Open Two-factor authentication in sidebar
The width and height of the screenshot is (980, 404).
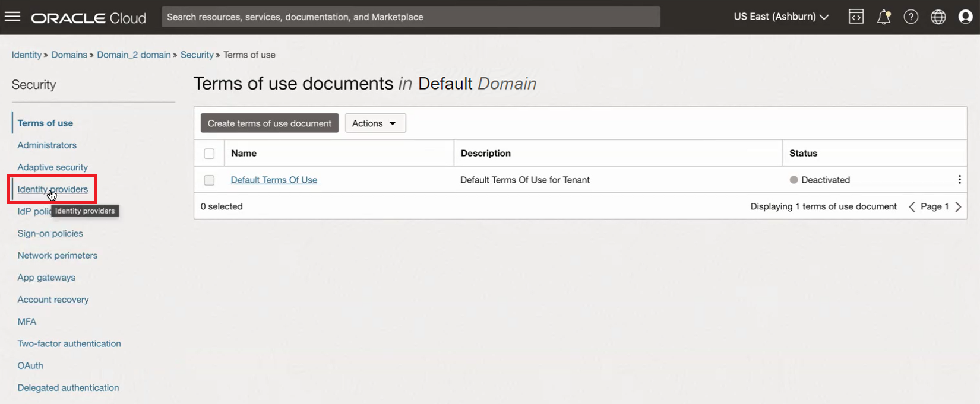69,343
